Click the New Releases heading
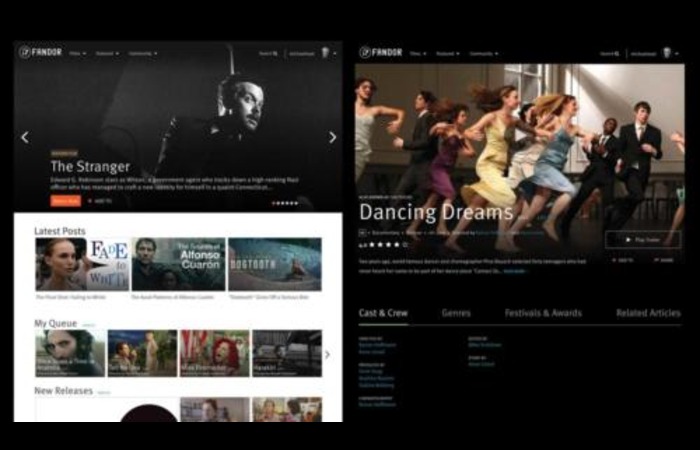700x450 pixels. click(x=63, y=391)
